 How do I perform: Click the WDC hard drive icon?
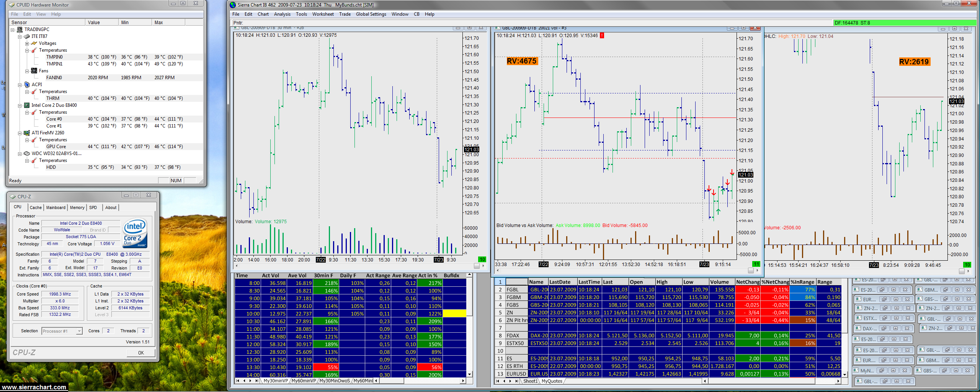[27, 154]
